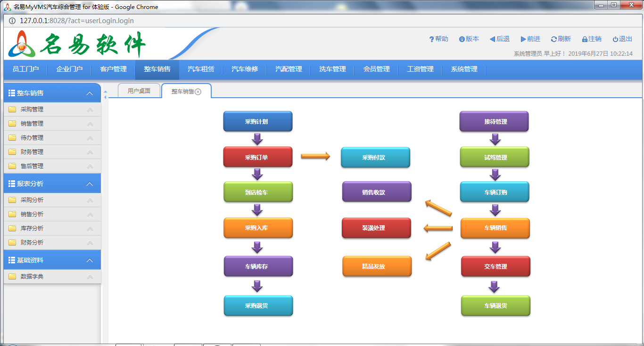Click the Forward arrow icon

coord(523,39)
